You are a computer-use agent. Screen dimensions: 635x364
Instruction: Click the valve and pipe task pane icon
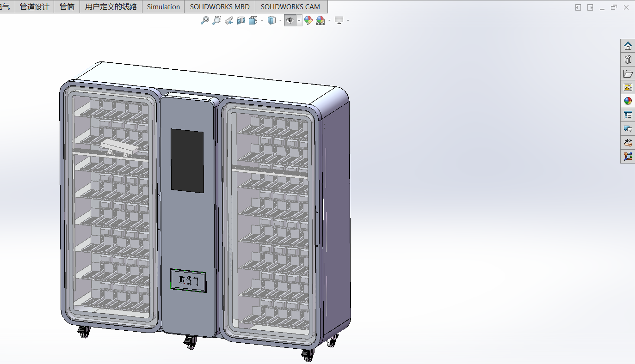[x=628, y=143]
